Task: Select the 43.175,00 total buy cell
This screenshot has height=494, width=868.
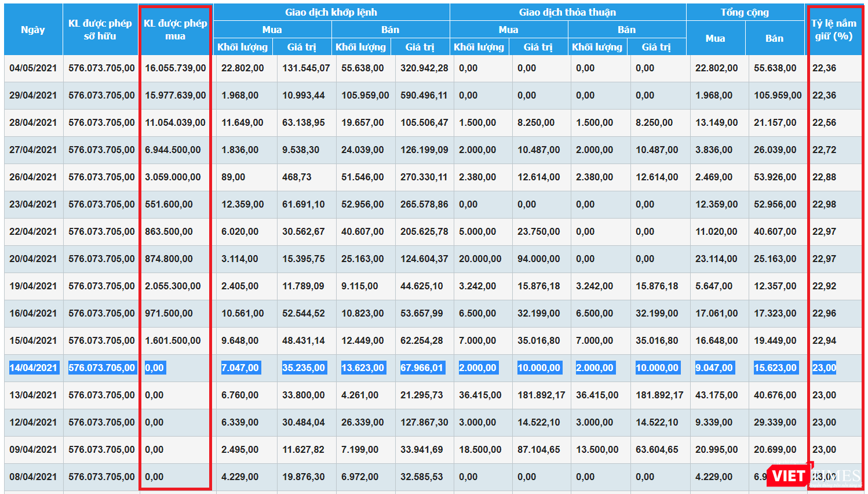Action: pos(716,395)
